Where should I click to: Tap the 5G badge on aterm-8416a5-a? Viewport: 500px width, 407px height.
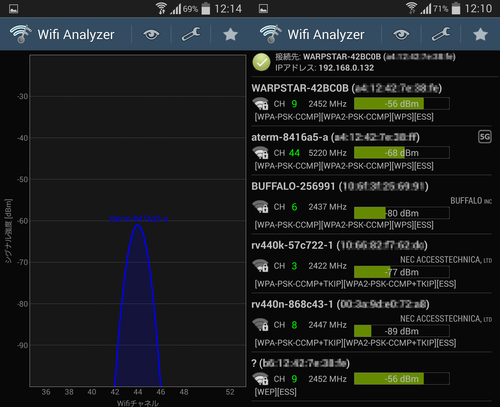485,137
